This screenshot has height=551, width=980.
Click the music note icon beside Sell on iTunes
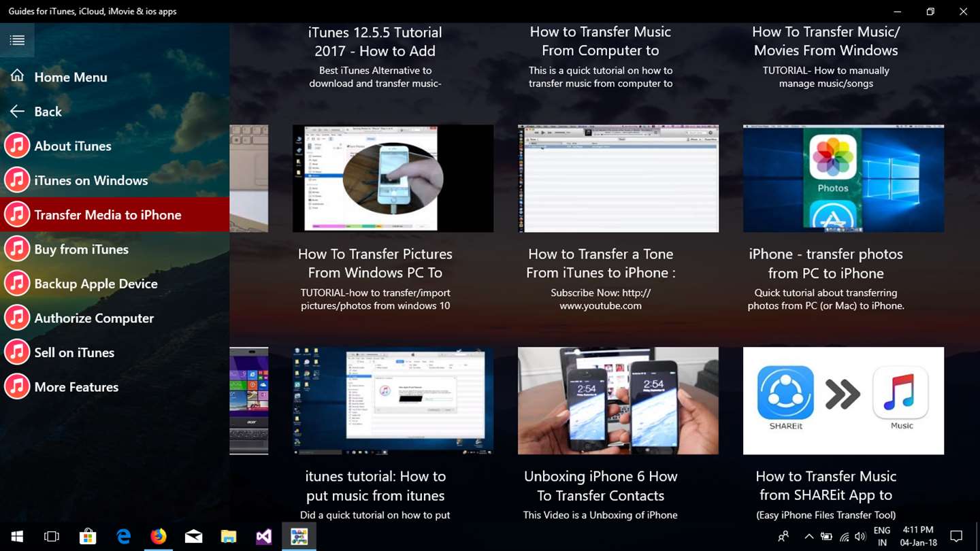pyautogui.click(x=17, y=352)
